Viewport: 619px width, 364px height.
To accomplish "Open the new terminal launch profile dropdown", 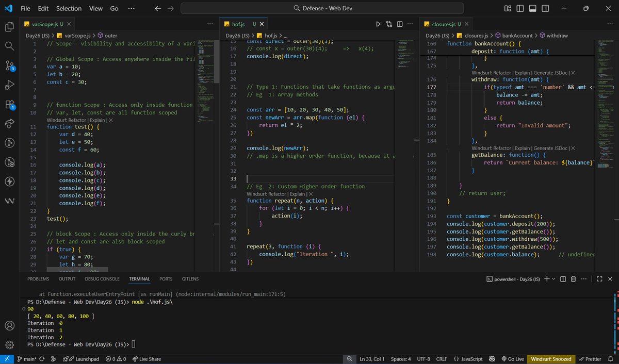I will [x=553, y=279].
